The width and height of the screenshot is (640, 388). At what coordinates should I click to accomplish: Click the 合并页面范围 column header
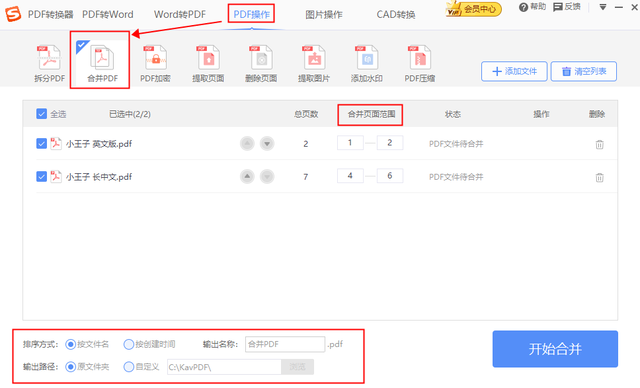click(371, 114)
